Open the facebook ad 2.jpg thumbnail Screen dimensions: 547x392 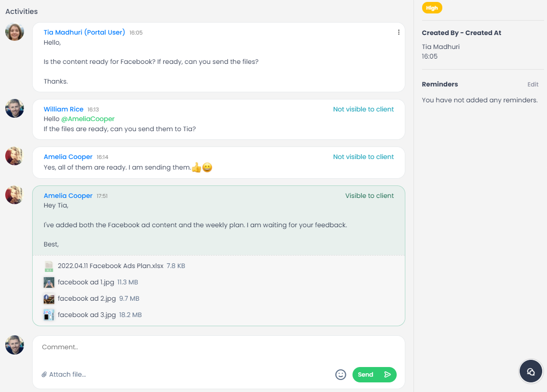[x=49, y=299]
